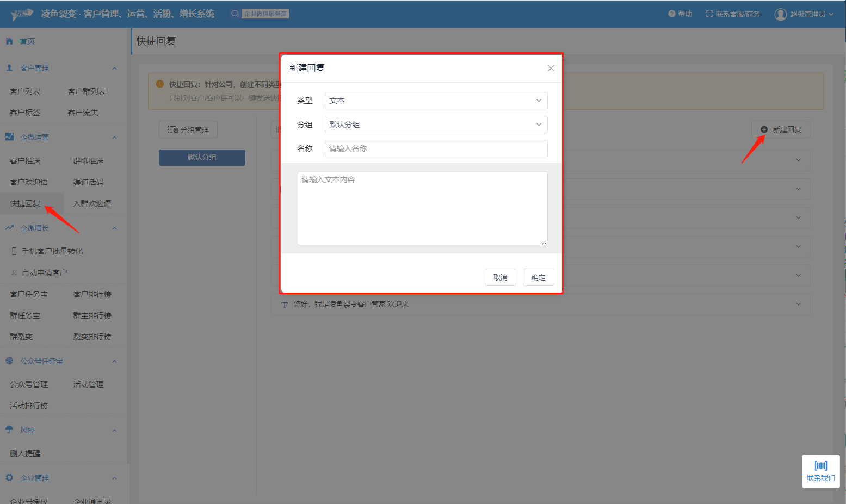Click the 企业微信服务商 badge in header

click(265, 14)
